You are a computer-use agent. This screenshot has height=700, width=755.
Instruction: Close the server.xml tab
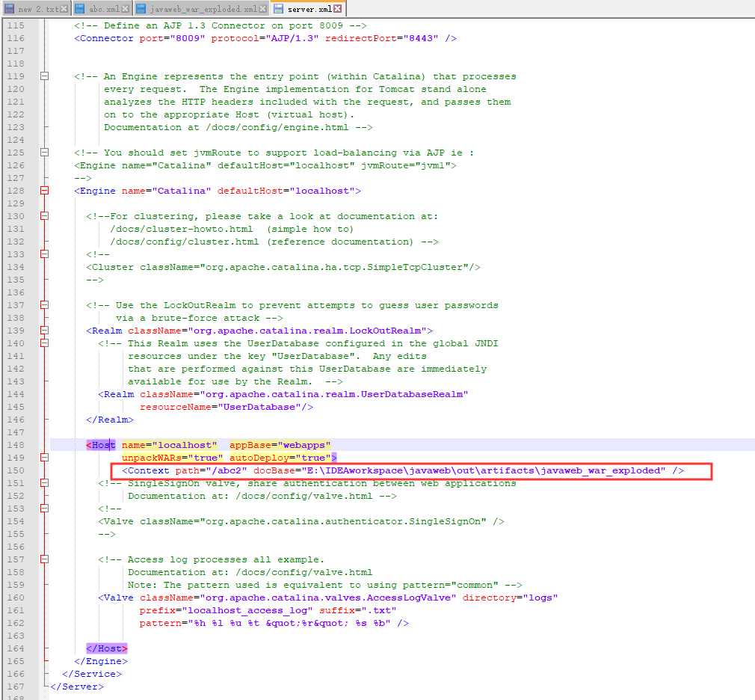click(338, 9)
